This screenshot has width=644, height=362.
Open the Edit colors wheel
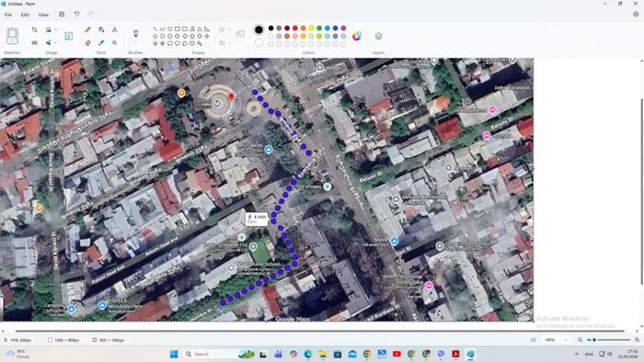pyautogui.click(x=357, y=36)
